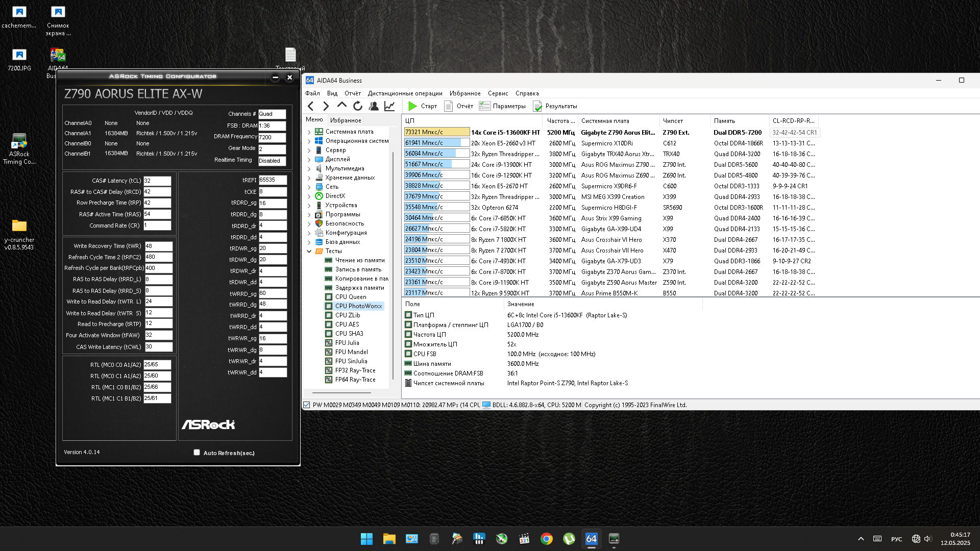This screenshot has height=551, width=980.
Task: Click the tREFI value input field
Action: (272, 180)
